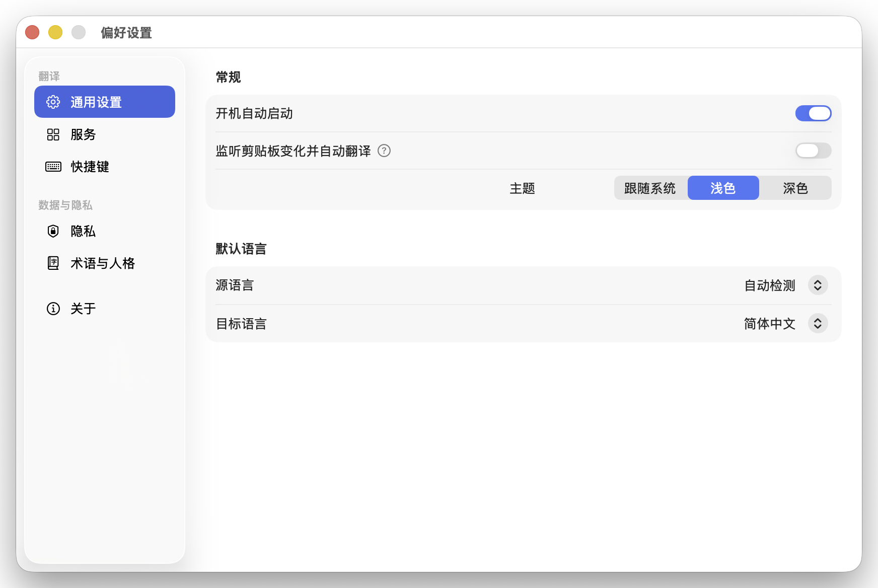Viewport: 878px width, 588px height.
Task: Click the red close window button
Action: tap(32, 32)
